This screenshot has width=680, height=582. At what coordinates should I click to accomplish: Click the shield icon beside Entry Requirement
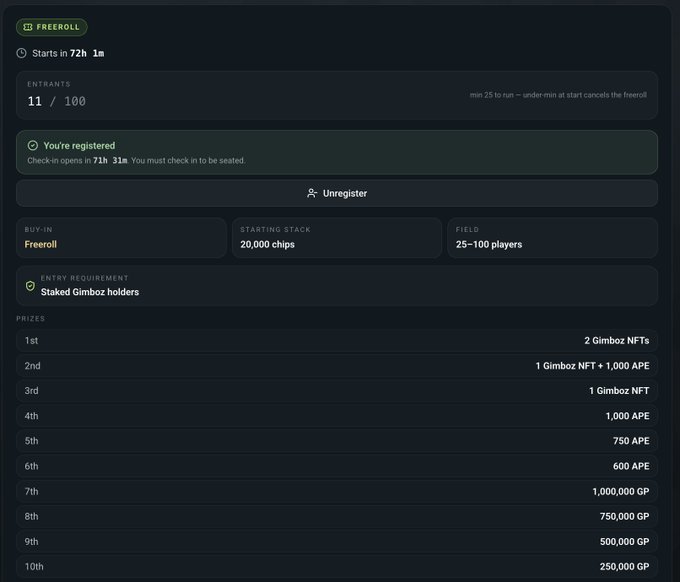pos(30,286)
